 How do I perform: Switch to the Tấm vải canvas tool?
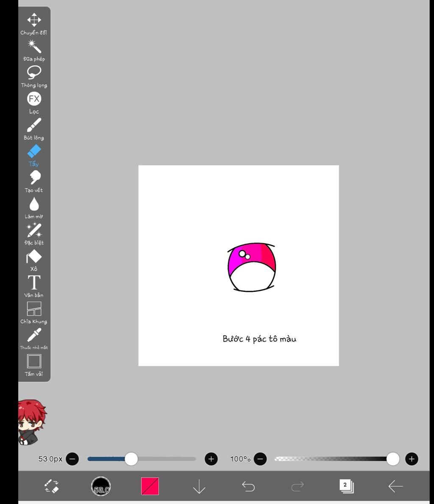(x=33, y=361)
